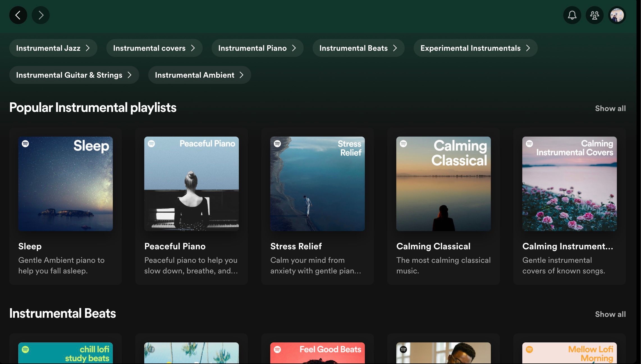Click the forward navigation arrow
The image size is (641, 364).
point(41,15)
